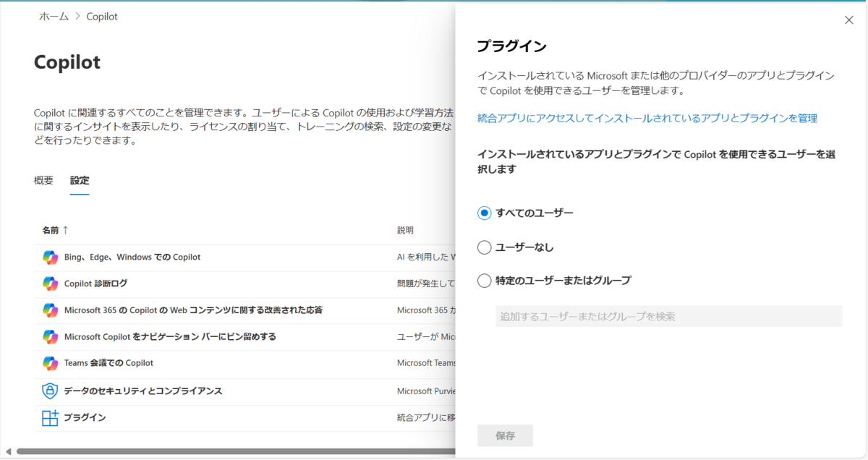Open Microsoft 365 の Copilot の Web コンテンツ setting

193,310
